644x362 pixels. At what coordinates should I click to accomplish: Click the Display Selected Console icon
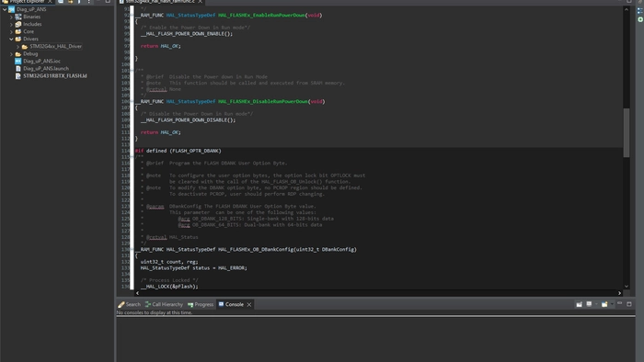[x=589, y=304]
